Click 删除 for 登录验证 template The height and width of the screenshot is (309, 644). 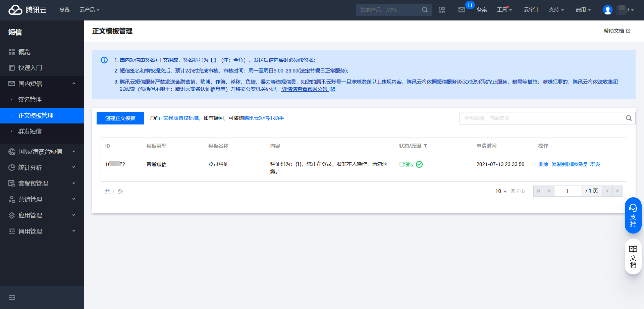543,164
